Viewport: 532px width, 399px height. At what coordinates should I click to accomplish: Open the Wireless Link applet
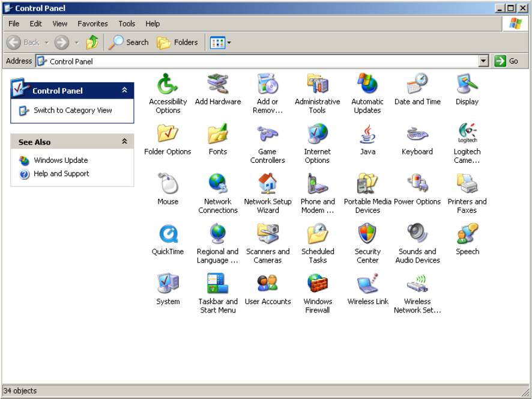tap(367, 289)
